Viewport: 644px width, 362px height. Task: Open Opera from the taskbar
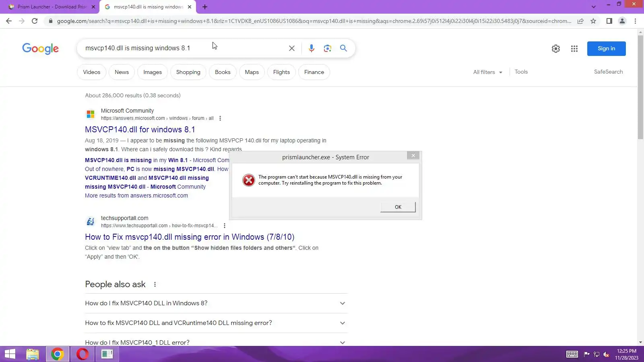82,354
